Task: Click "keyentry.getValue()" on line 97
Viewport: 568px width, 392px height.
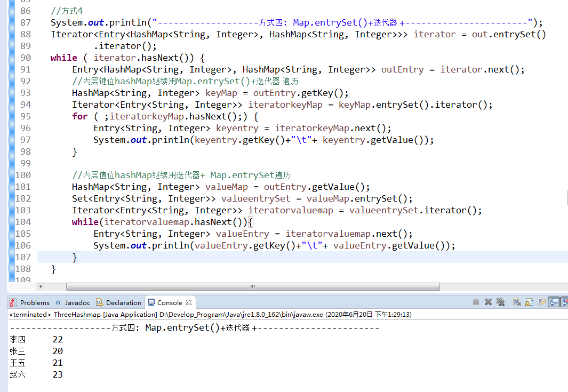Action: pyautogui.click(x=372, y=140)
